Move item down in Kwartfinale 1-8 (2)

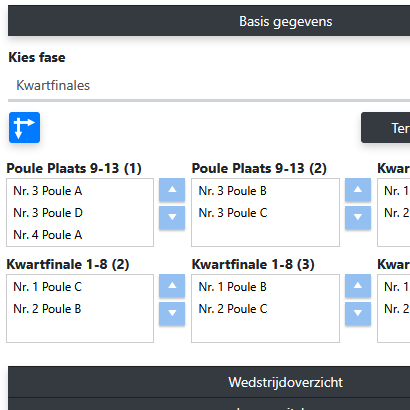coord(172,313)
